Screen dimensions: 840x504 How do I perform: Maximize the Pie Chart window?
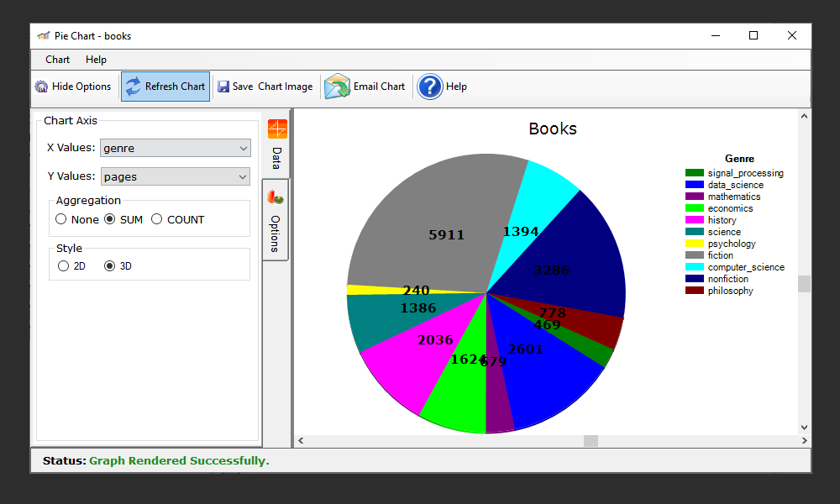(x=753, y=35)
